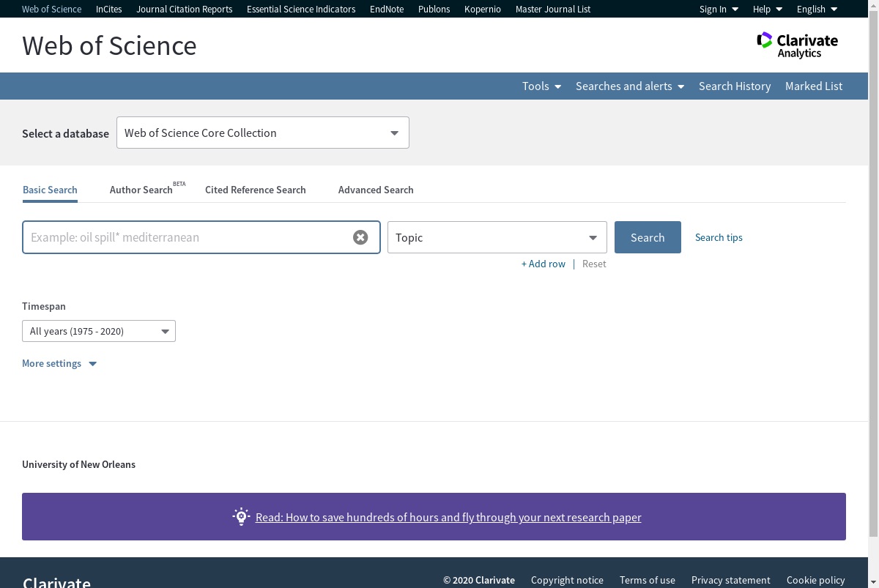Open the Read: How to save hundreds of hours link

[x=448, y=517]
